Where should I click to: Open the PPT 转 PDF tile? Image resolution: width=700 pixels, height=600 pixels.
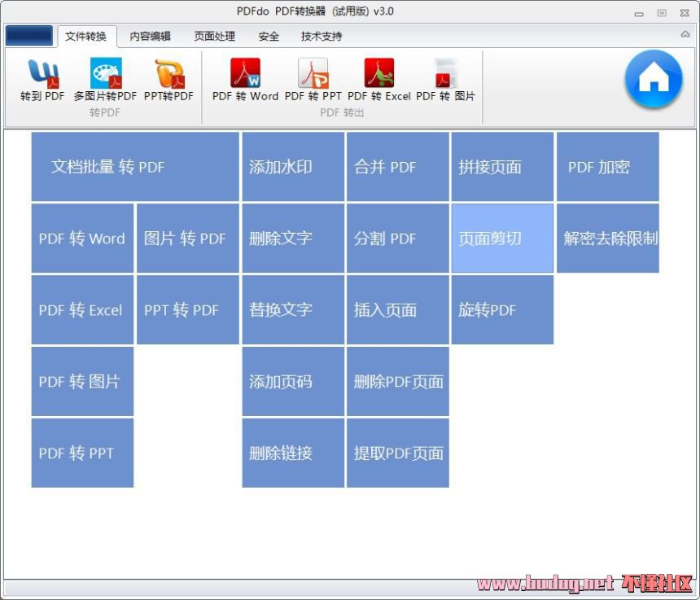pyautogui.click(x=188, y=310)
